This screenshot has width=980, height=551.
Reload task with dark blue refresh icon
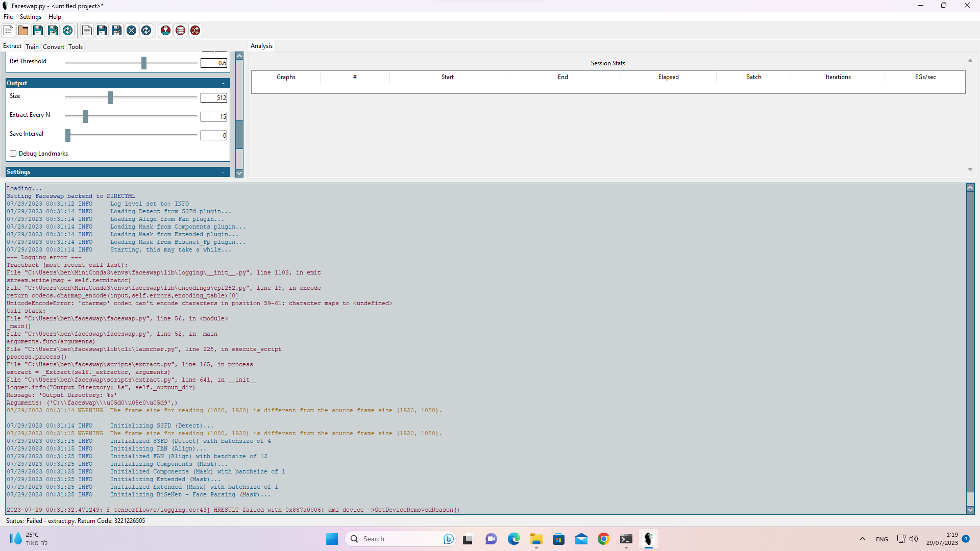point(146,31)
